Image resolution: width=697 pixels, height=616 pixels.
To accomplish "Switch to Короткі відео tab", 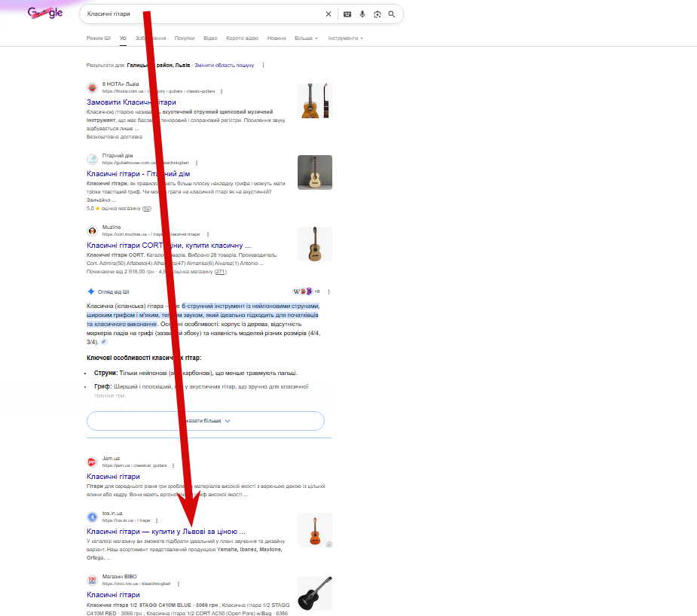I will pos(243,38).
